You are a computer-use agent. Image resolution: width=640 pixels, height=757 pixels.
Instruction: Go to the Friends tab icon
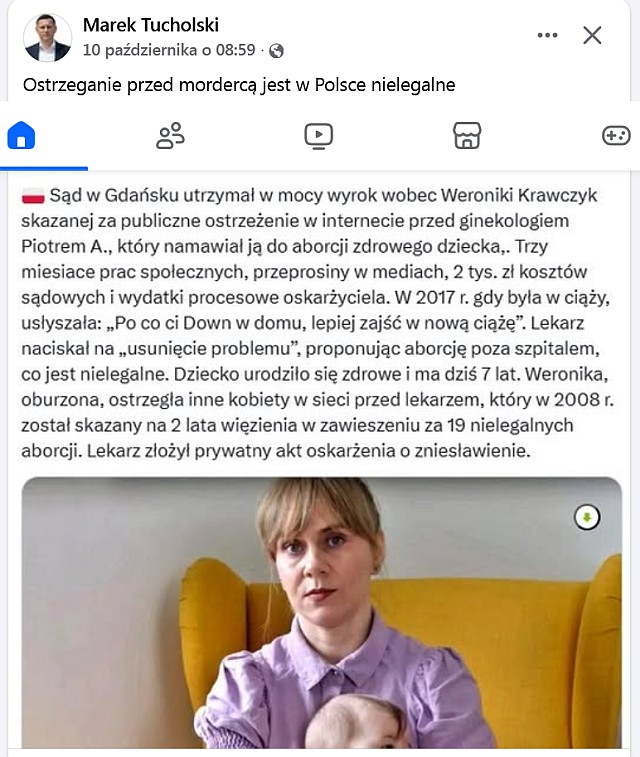click(170, 135)
